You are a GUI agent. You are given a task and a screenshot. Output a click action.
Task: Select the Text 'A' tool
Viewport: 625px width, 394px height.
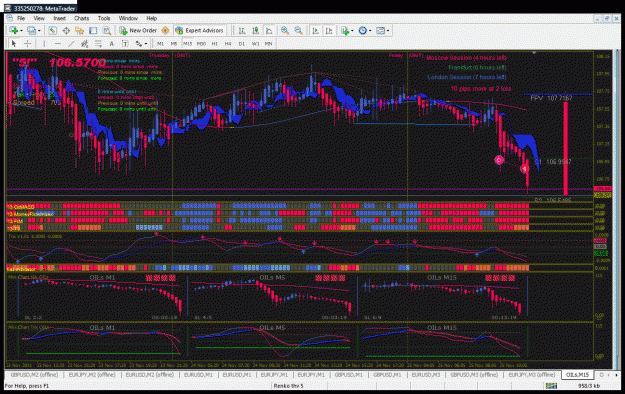[112, 43]
